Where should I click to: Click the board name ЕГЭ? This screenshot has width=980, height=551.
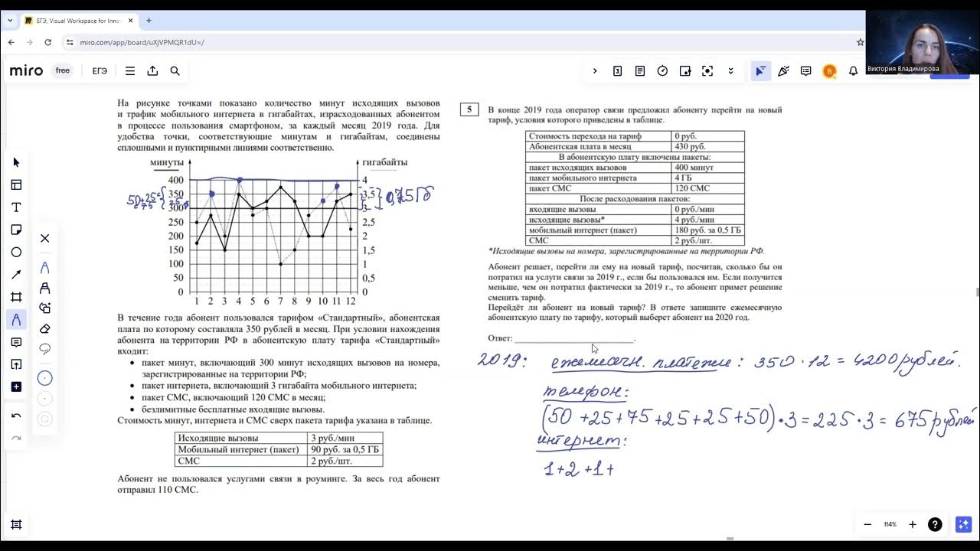[x=100, y=70]
